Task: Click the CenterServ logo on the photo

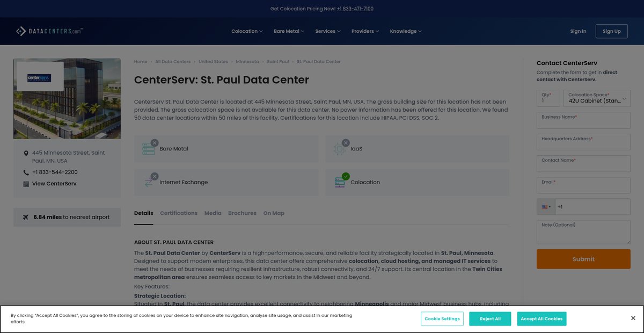Action: tap(39, 78)
